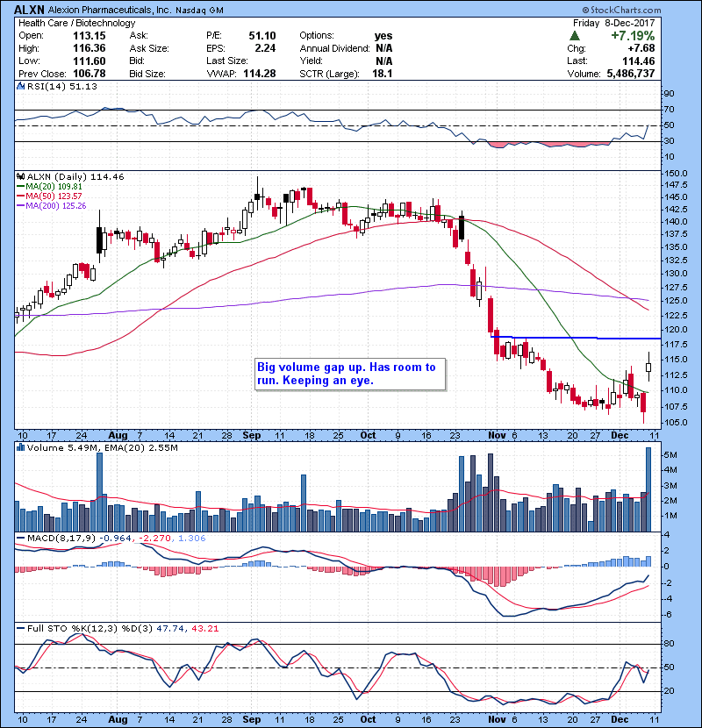Click the Health Care / Biotechnology sector text
This screenshot has height=728, width=702.
(x=76, y=23)
